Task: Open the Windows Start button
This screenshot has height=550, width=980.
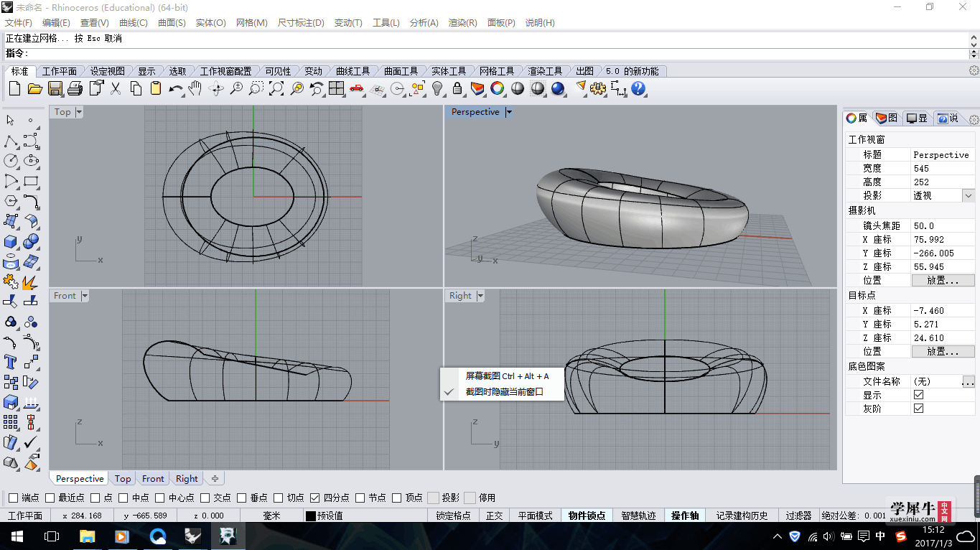Action: 16,536
